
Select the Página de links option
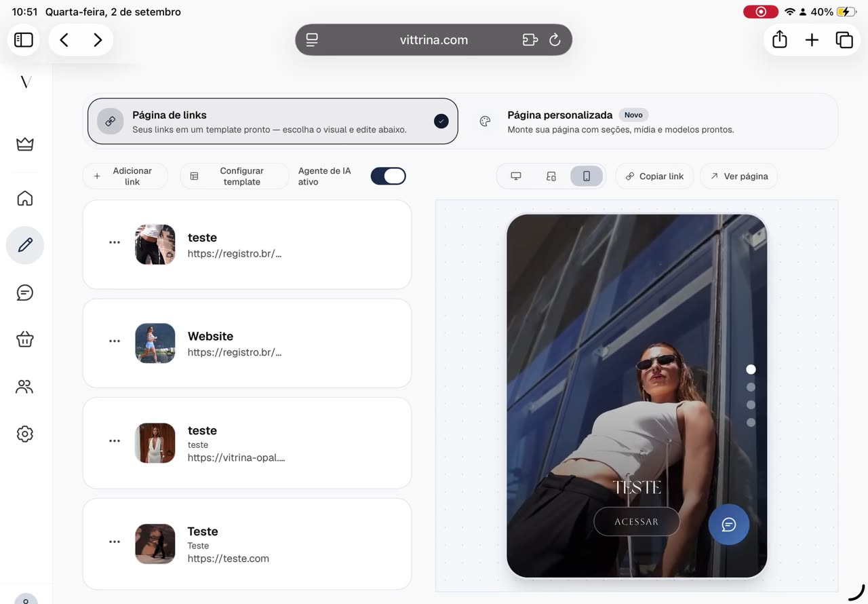point(273,121)
